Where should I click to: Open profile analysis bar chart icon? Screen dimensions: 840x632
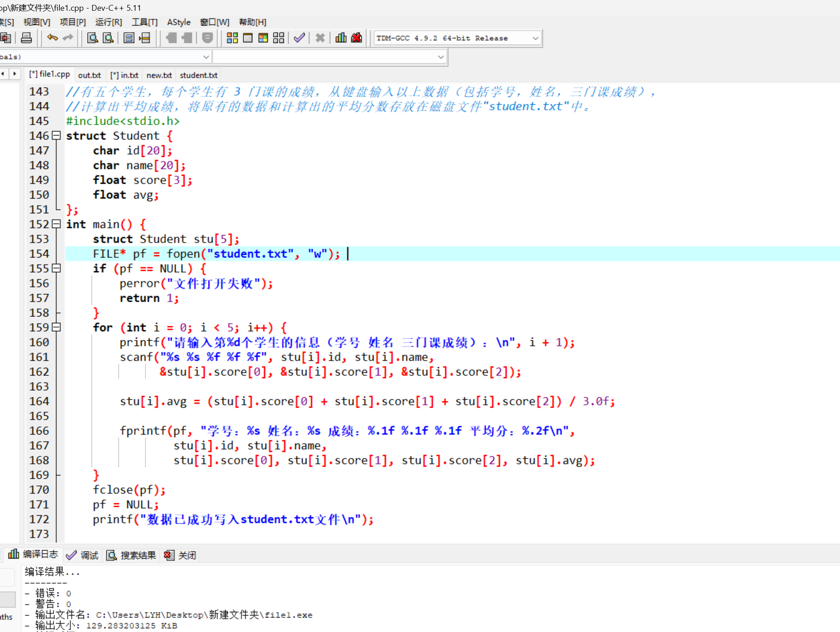(x=341, y=38)
